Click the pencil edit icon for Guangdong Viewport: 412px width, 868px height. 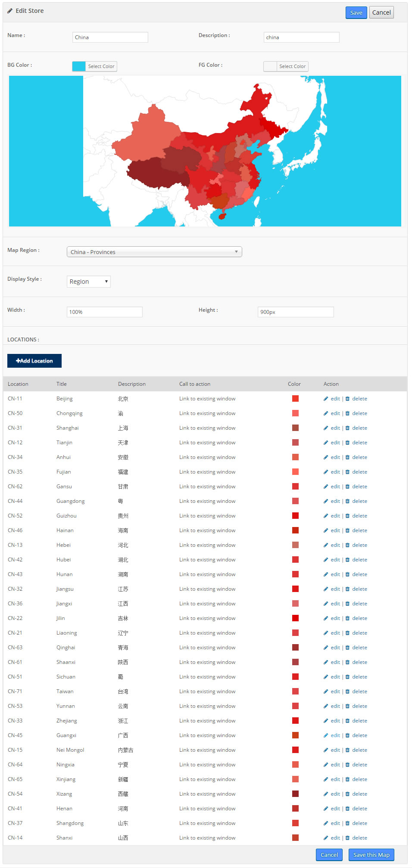[326, 501]
